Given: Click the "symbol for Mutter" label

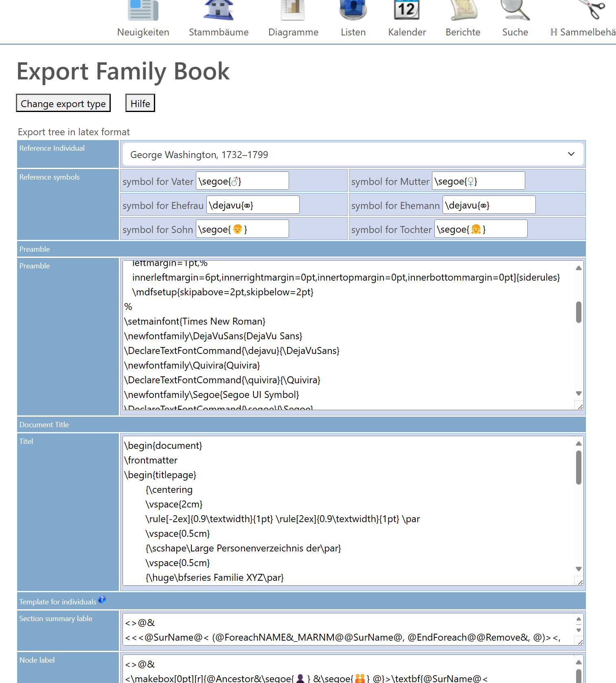Looking at the screenshot, I should [390, 182].
